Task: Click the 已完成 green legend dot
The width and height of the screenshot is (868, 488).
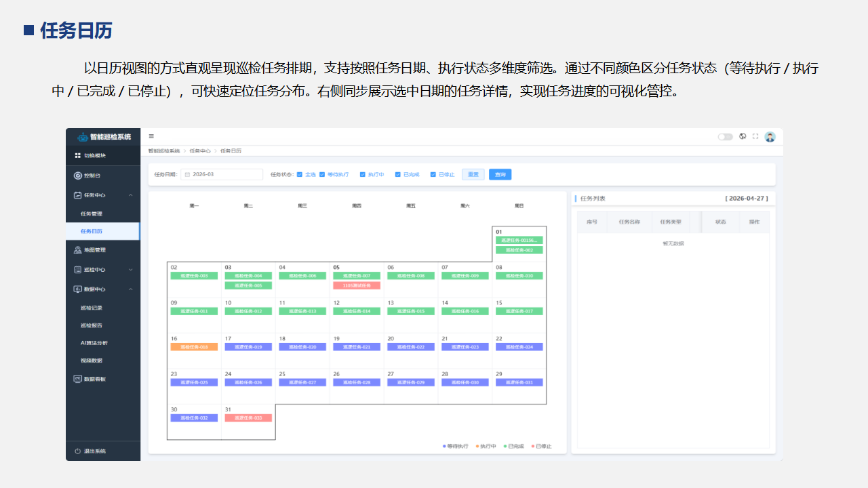Action: [505, 446]
